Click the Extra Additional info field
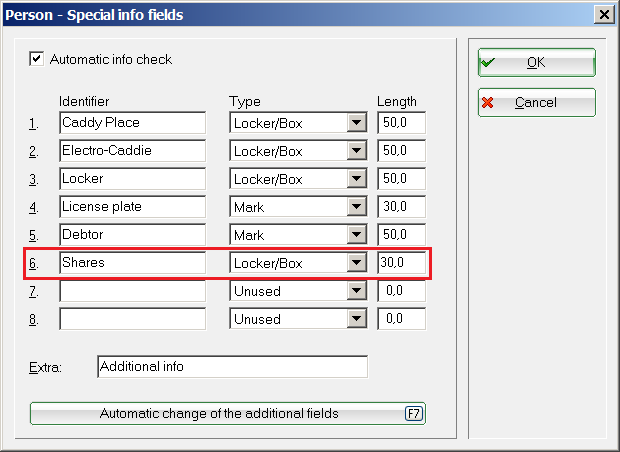 coord(232,367)
